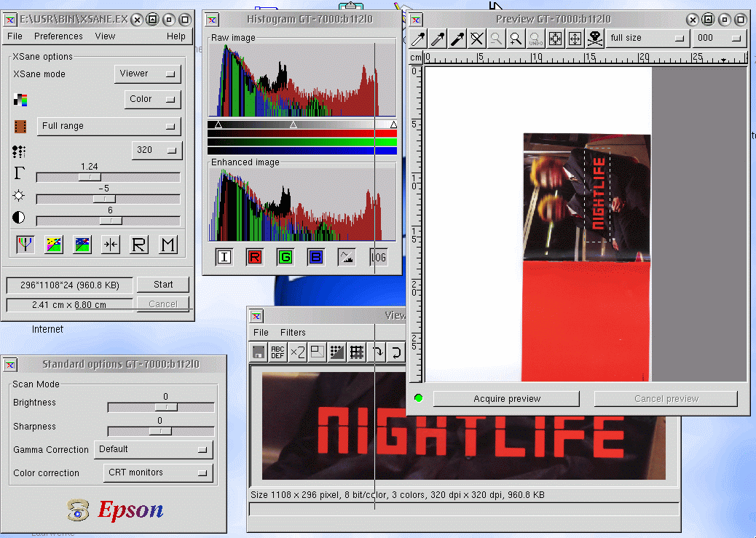The height and width of the screenshot is (538, 756).
Task: Select the gray point pipette in Preview
Action: point(438,39)
